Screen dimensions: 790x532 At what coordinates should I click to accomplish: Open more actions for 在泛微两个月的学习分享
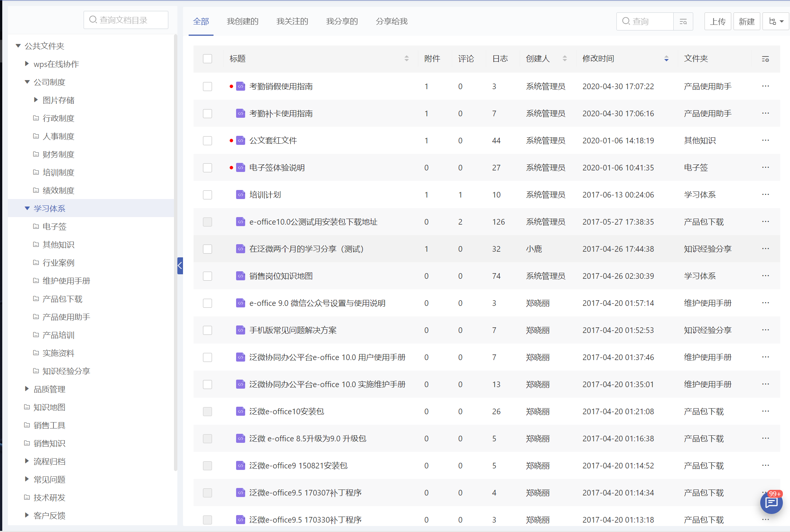tap(765, 249)
